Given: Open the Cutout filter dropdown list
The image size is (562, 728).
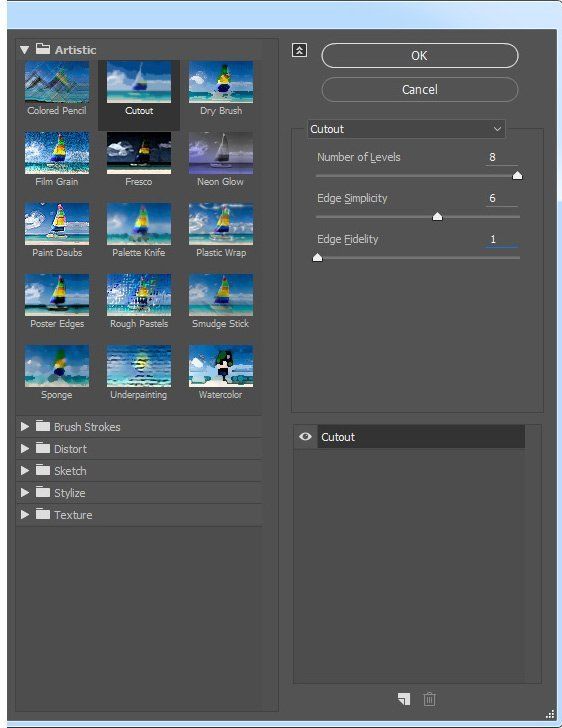Looking at the screenshot, I should tap(406, 129).
